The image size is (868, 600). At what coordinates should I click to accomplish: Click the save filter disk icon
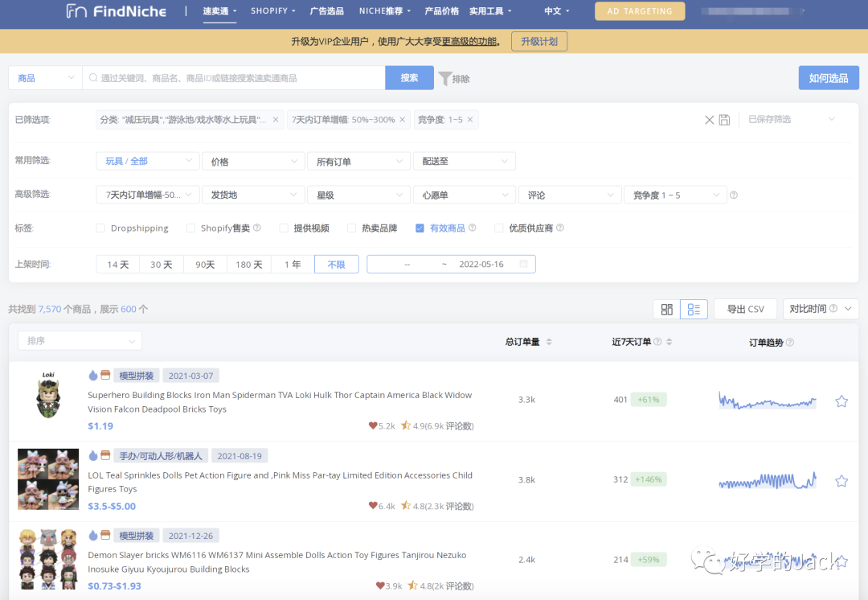pos(724,120)
